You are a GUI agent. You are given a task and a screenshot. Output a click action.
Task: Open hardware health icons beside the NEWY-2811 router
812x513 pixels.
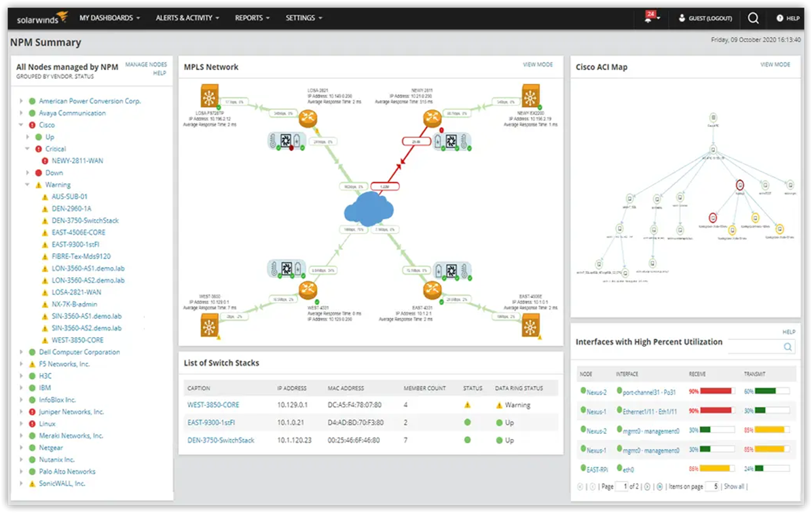click(452, 141)
